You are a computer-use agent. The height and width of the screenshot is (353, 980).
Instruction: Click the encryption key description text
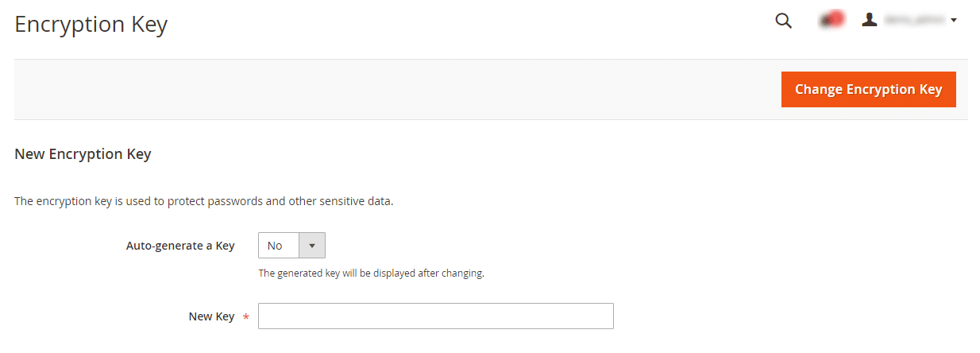pos(204,201)
